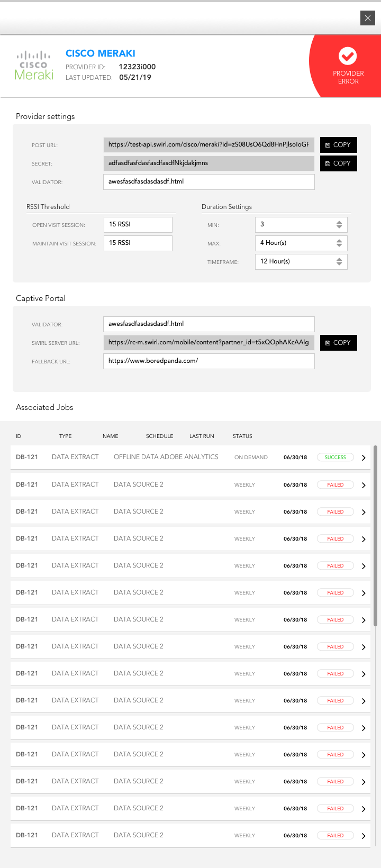The image size is (381, 868).
Task: Click the Duration Settings label
Action: (226, 207)
